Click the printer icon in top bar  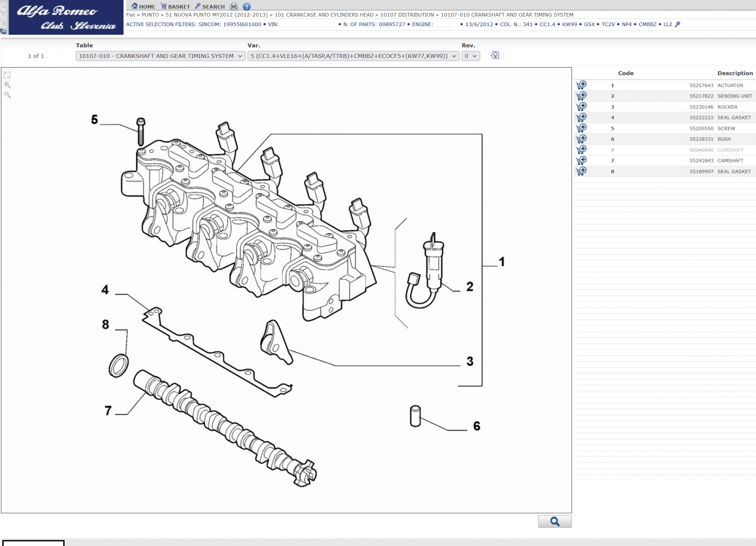[234, 6]
